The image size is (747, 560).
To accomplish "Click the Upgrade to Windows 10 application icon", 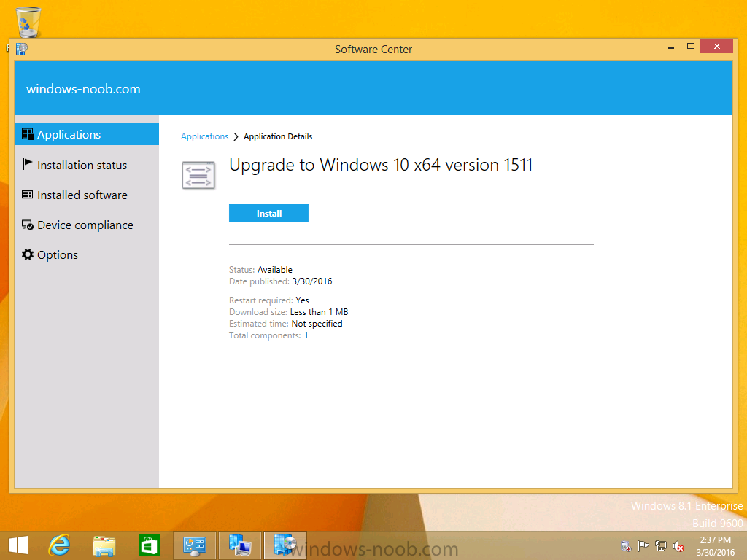I will [x=198, y=175].
